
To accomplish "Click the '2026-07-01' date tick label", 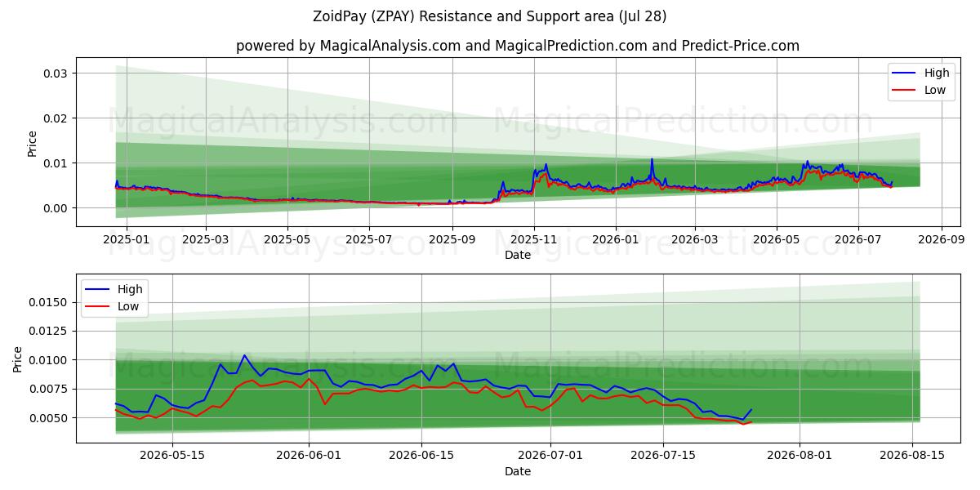I will click(x=550, y=457).
